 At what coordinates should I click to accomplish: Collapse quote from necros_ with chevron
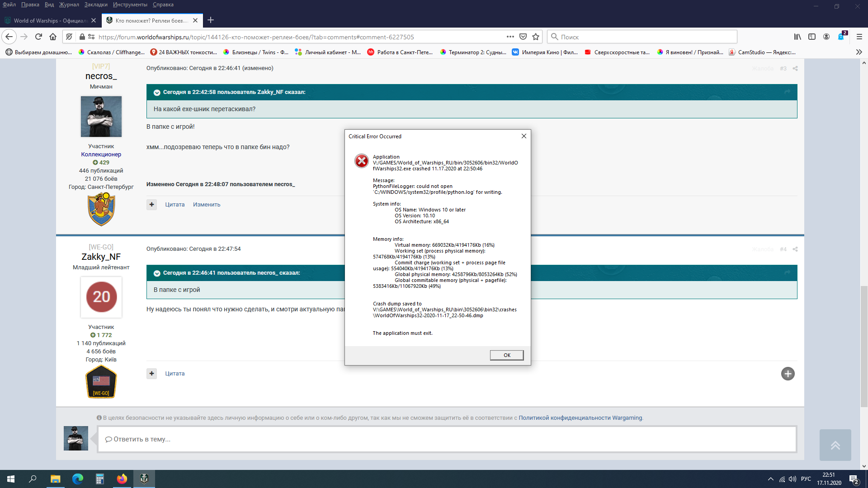tap(157, 273)
